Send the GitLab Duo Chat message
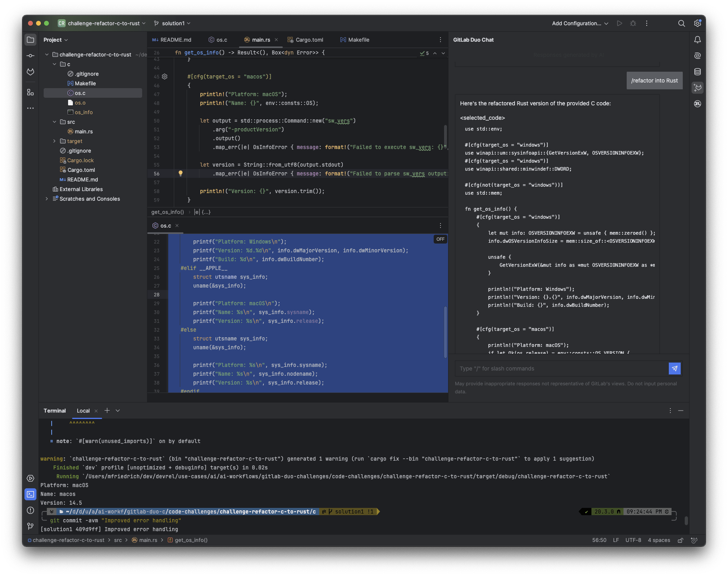This screenshot has width=728, height=576. point(675,369)
